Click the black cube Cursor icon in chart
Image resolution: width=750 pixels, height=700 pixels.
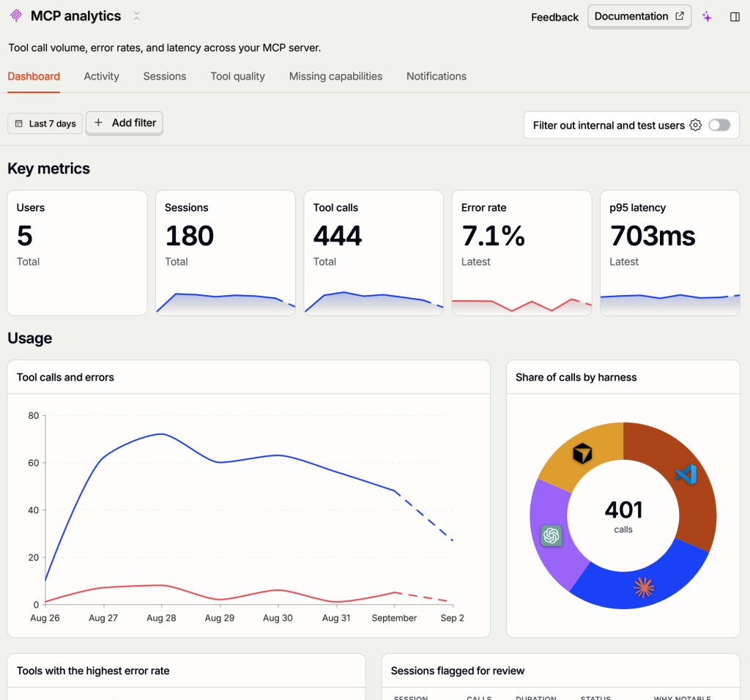(x=582, y=453)
